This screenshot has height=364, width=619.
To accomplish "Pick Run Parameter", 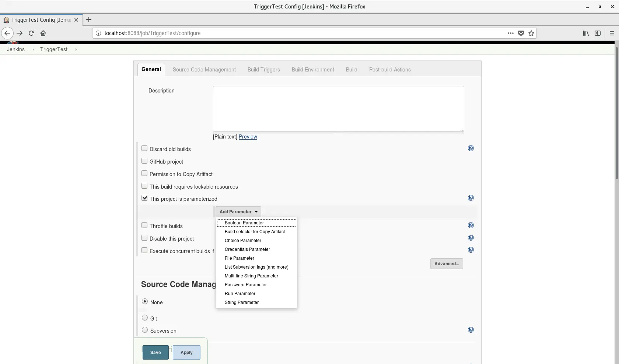I will [256, 294].
